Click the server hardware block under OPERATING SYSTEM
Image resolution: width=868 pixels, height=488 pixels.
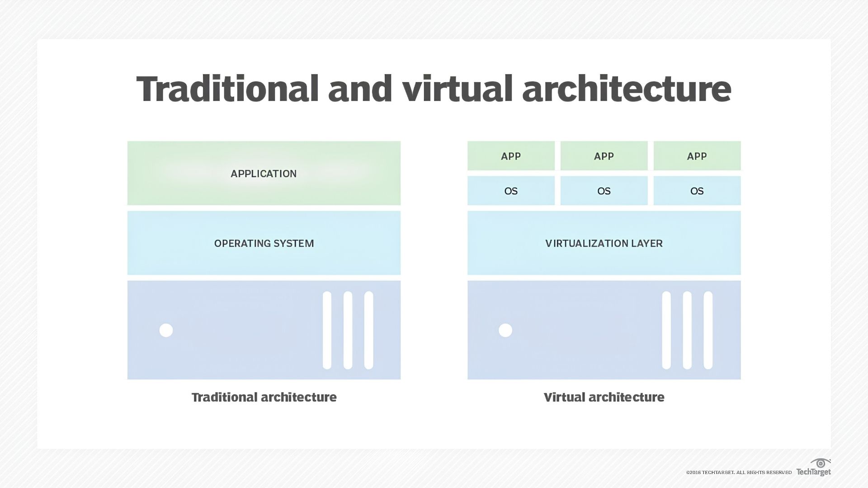264,330
